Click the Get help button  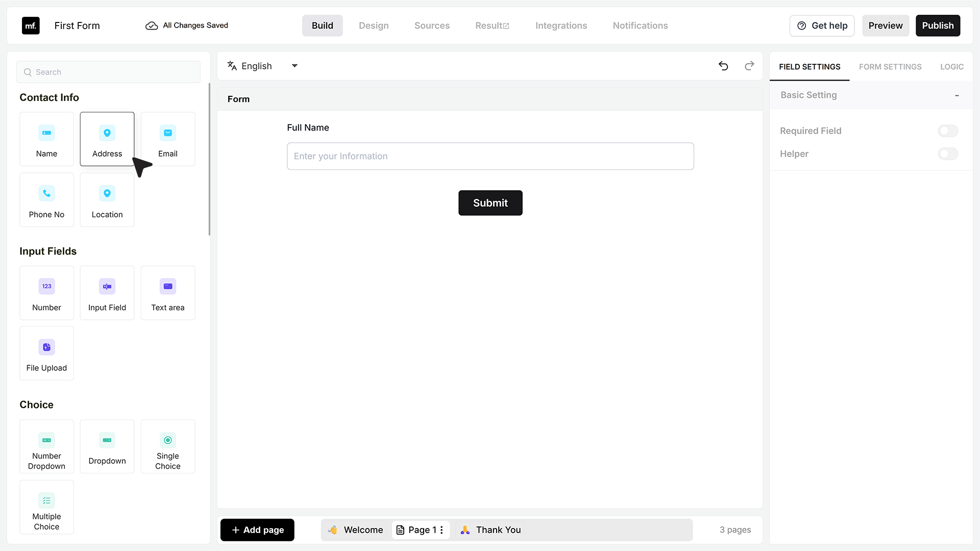coord(822,26)
